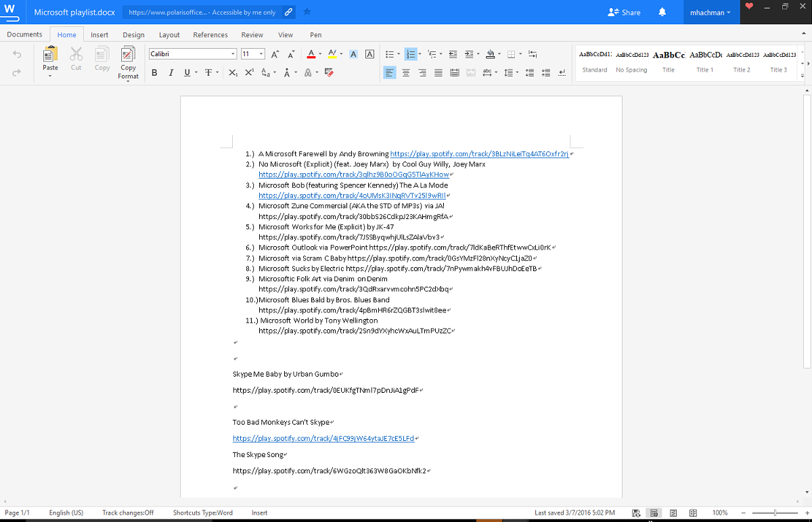Open the References tab
Image resolution: width=812 pixels, height=522 pixels.
210,34
